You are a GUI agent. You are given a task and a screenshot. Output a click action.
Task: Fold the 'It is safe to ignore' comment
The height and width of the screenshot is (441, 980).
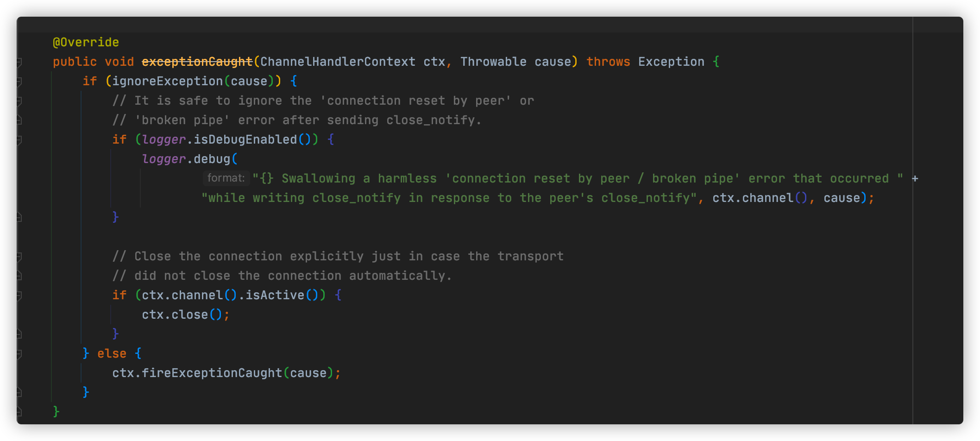pyautogui.click(x=19, y=101)
